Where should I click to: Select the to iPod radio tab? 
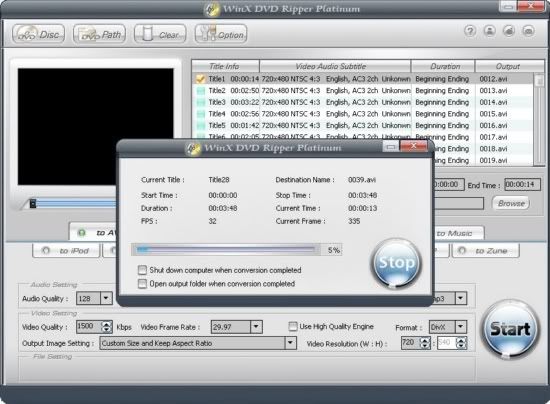pos(66,251)
